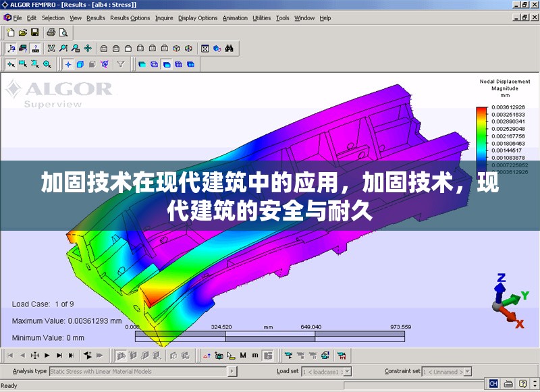
Task: Print using the printer icon
Action: [51, 32]
